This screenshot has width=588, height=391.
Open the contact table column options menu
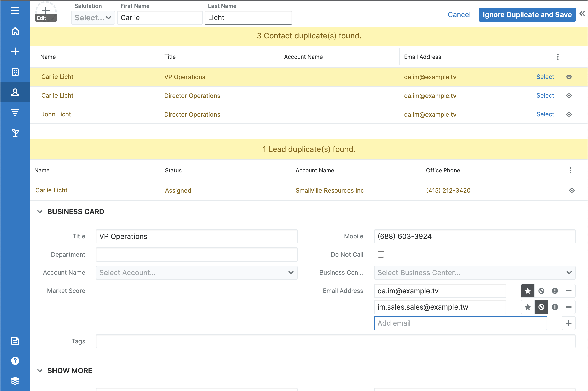558,57
